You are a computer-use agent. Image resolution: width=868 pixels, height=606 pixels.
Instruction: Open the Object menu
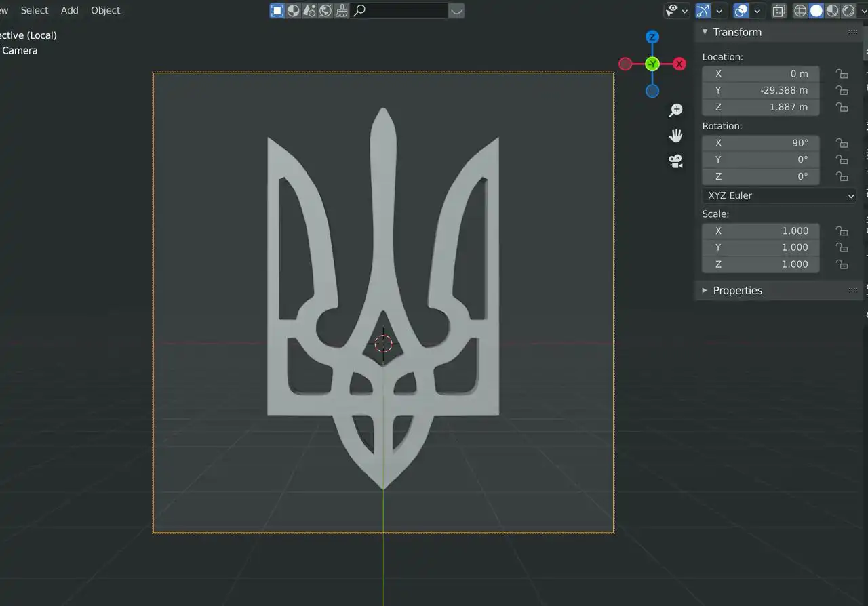[105, 10]
